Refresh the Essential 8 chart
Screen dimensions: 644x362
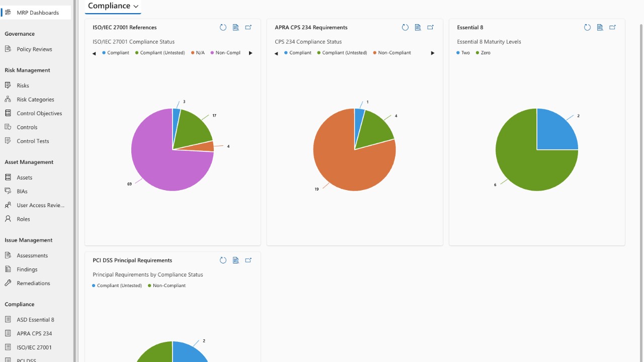tap(587, 28)
